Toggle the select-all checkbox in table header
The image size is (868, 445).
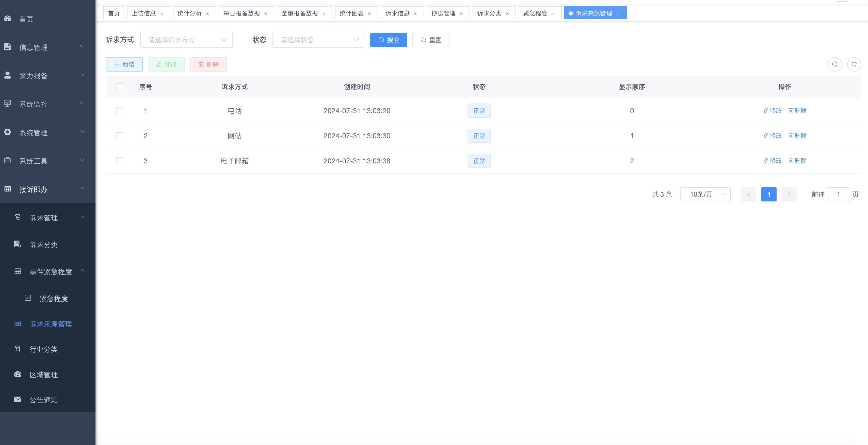(x=120, y=87)
